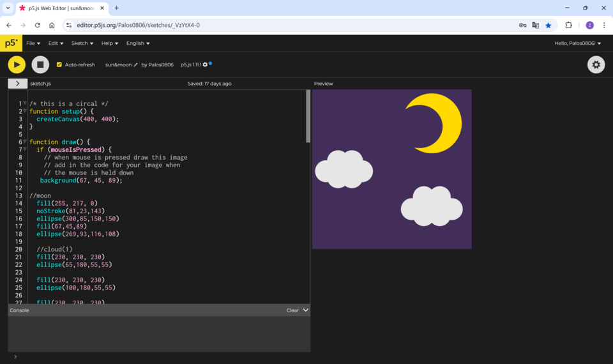Viewport: 613px width, 364px height.
Task: Open editor settings gear icon
Action: point(596,64)
